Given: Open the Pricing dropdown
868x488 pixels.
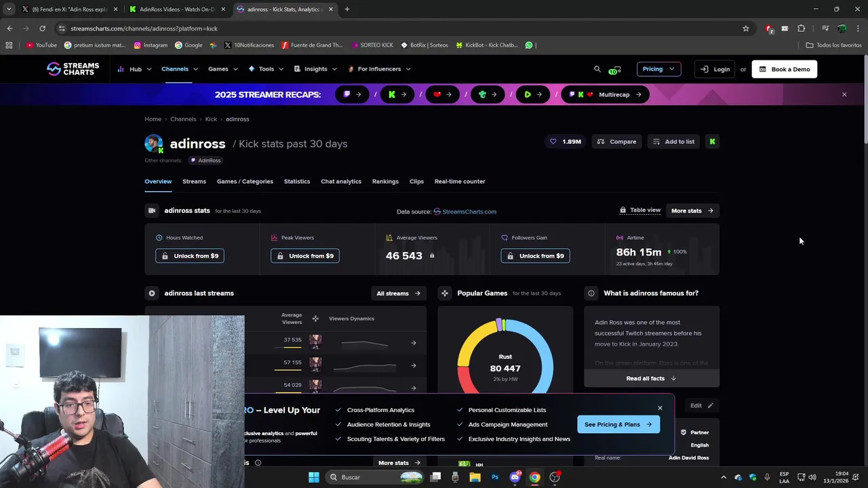Looking at the screenshot, I should 658,69.
